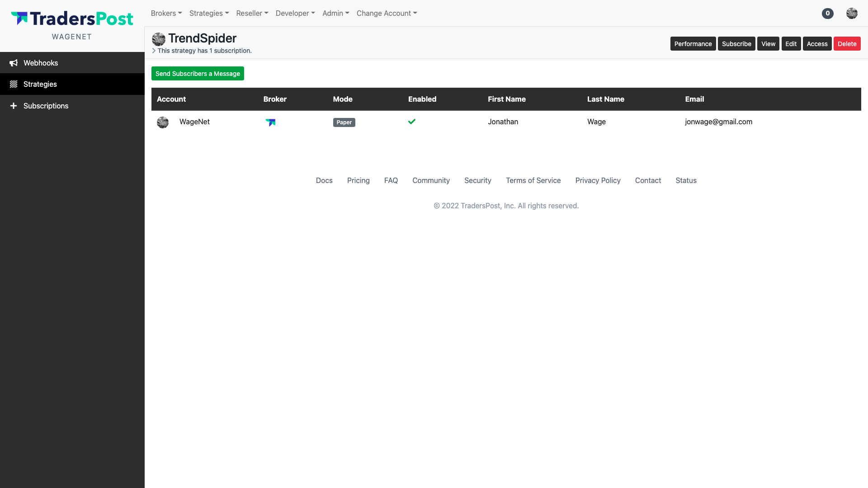Click the Webhooks megaphone icon

[14, 63]
